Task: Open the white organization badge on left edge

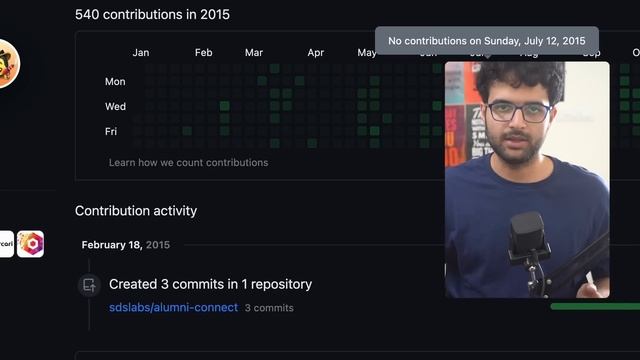Action: [6, 244]
